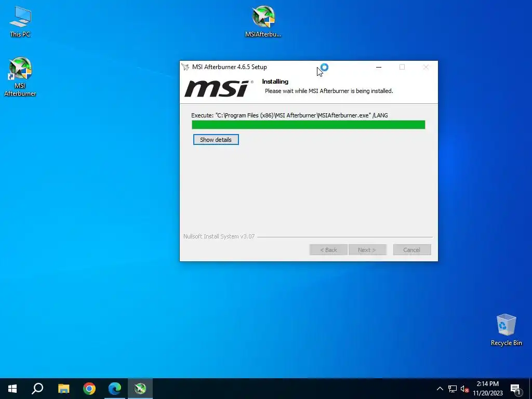Open the This PC desktop icon

20,22
